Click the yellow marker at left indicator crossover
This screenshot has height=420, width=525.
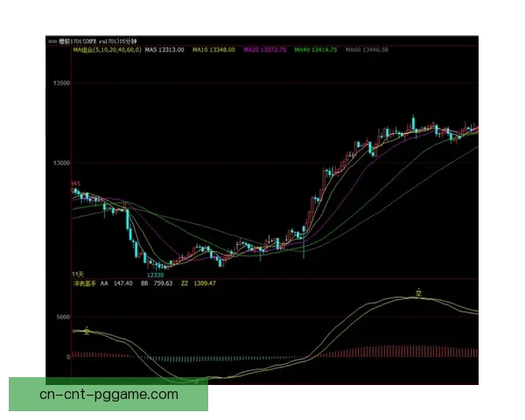pyautogui.click(x=86, y=332)
